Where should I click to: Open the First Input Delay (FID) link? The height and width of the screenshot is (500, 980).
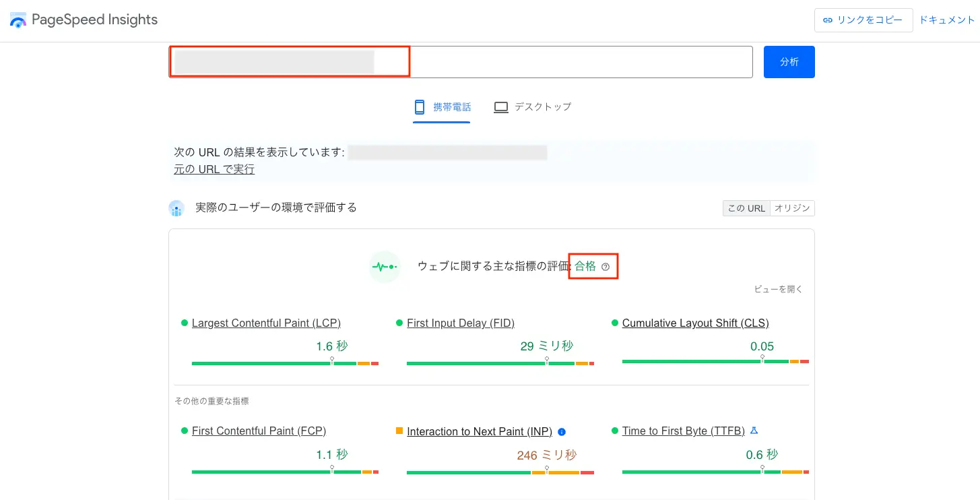coord(461,323)
